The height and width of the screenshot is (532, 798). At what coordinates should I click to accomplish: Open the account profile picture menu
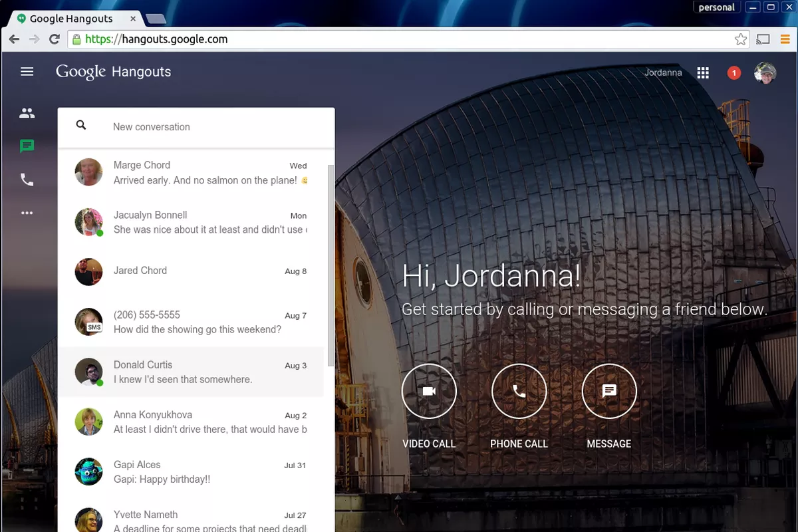[765, 73]
